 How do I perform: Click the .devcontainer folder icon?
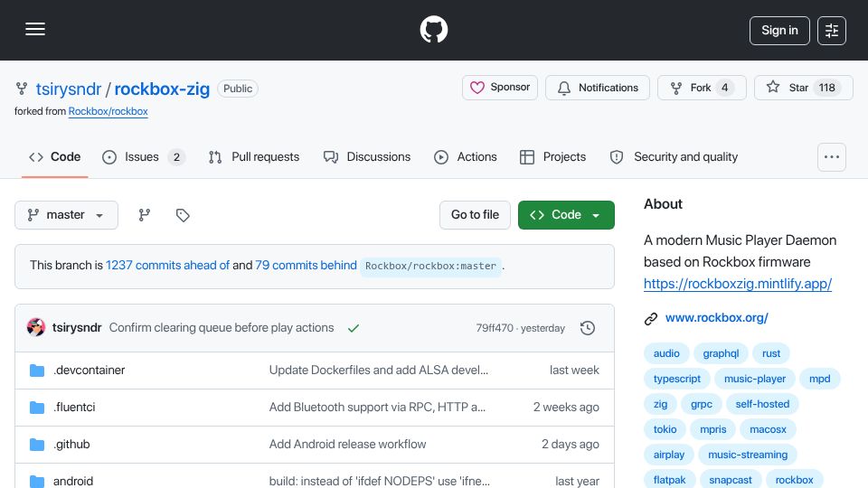37,371
